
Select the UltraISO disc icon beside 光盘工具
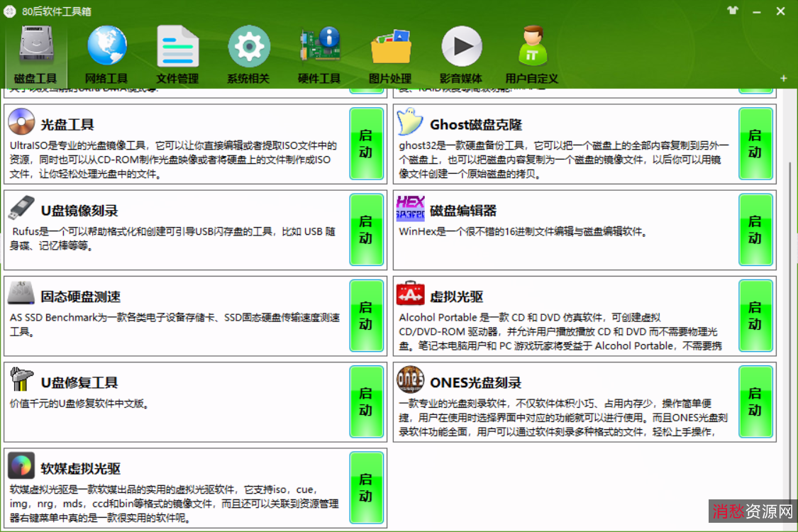pyautogui.click(x=21, y=123)
